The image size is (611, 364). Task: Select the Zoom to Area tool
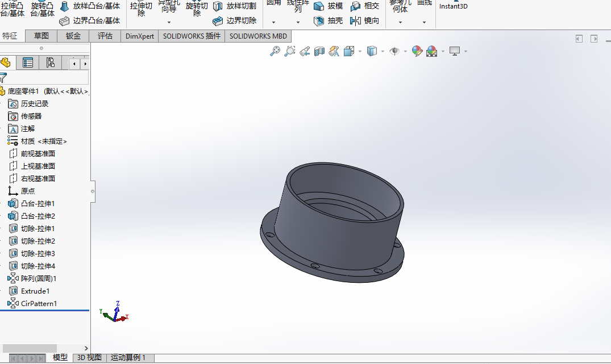[289, 51]
